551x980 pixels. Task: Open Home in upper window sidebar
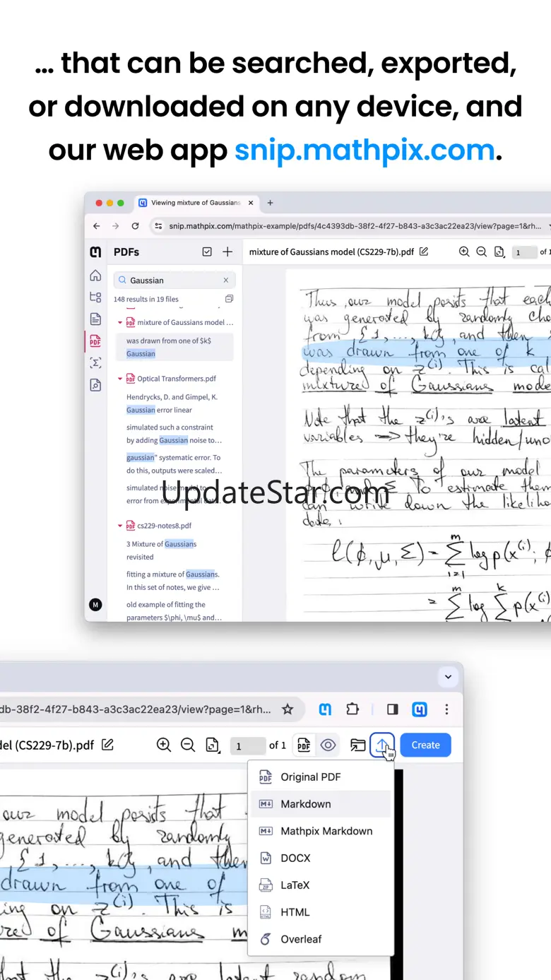95,276
